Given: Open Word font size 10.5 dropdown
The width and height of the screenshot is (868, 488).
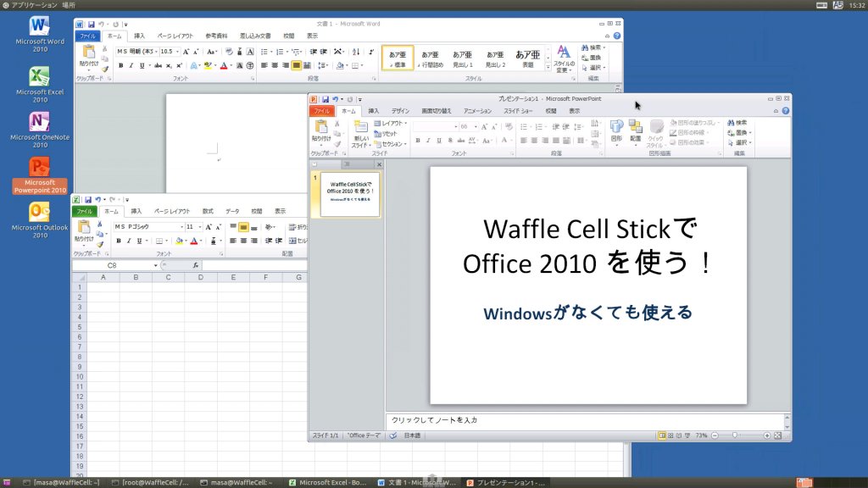Looking at the screenshot, I should (177, 52).
